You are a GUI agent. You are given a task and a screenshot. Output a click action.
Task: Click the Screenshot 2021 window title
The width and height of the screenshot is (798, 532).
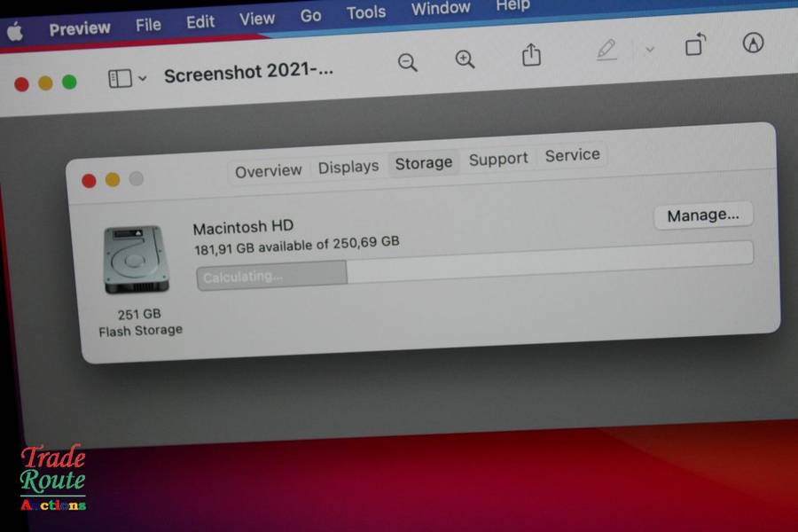pos(248,74)
